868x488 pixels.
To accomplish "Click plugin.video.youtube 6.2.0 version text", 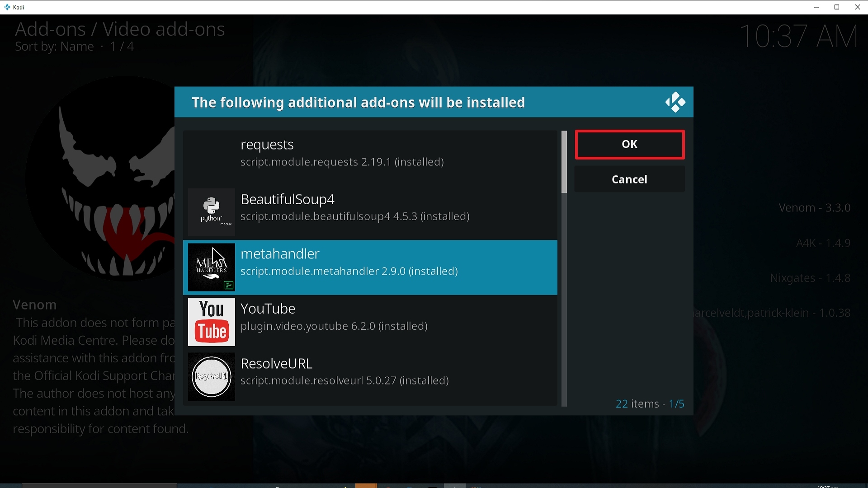I will pyautogui.click(x=334, y=326).
